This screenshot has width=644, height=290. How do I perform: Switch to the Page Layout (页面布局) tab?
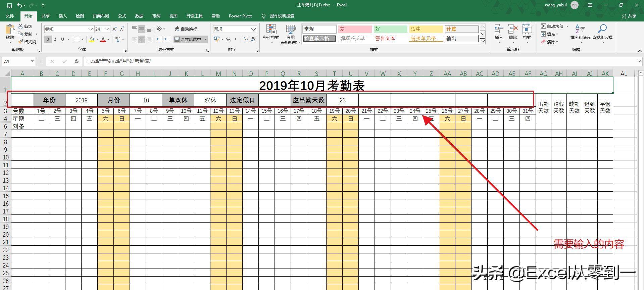point(101,16)
